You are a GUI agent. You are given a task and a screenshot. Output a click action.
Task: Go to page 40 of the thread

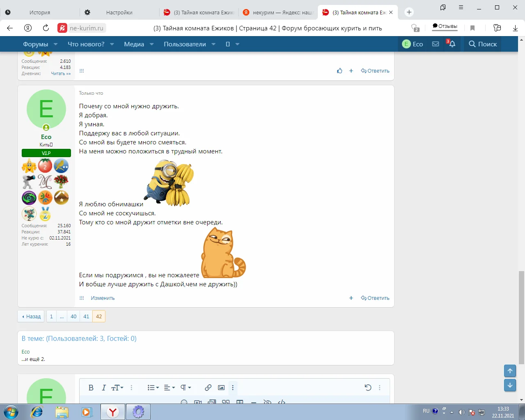point(73,316)
